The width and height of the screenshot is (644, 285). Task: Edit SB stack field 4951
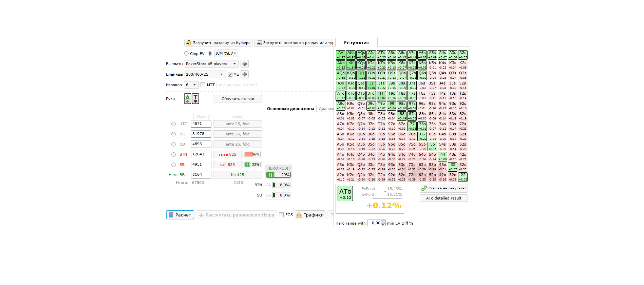pos(201,165)
